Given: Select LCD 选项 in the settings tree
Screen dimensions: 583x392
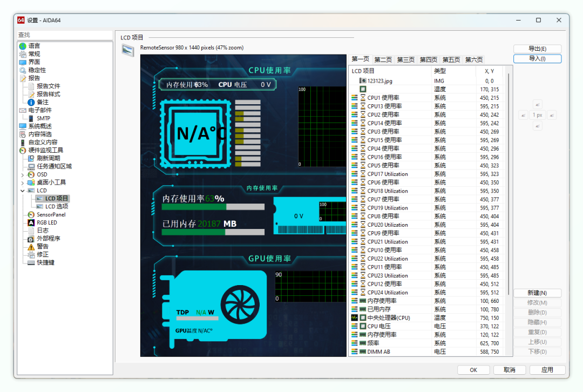Looking at the screenshot, I should pyautogui.click(x=56, y=207).
